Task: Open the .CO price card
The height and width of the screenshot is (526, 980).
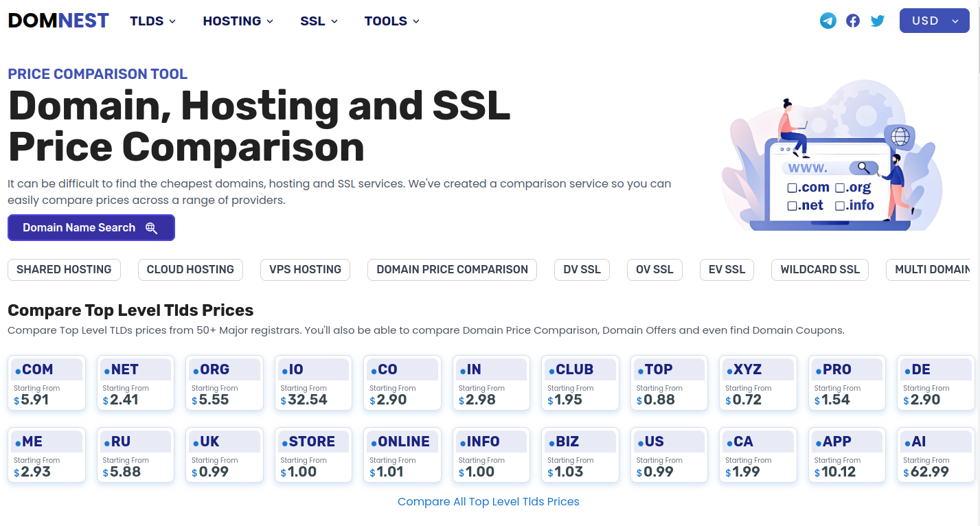Action: click(x=402, y=383)
